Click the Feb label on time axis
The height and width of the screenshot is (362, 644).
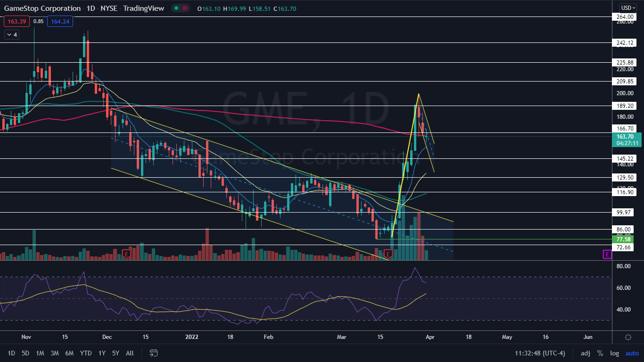(268, 337)
